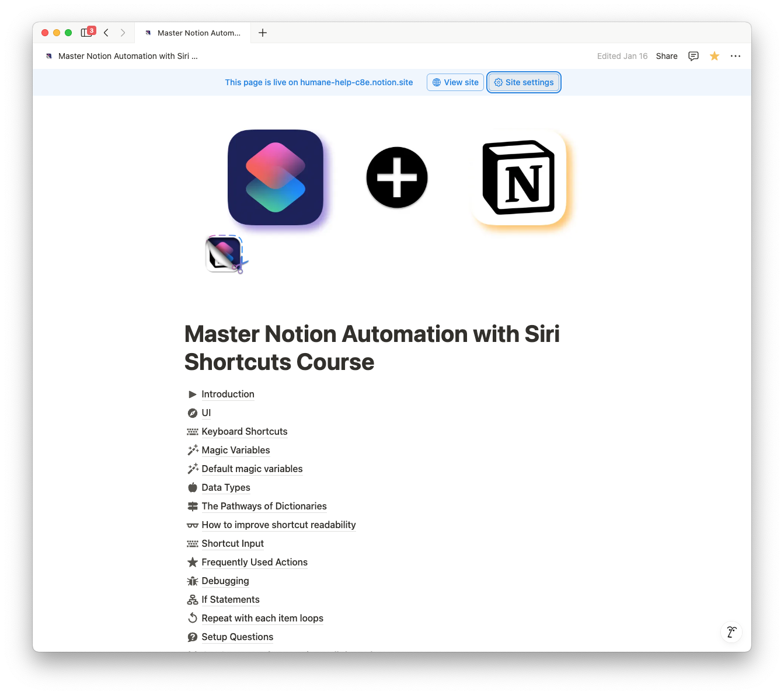784x695 pixels.
Task: Open the Setup Questions page
Action: (x=237, y=637)
